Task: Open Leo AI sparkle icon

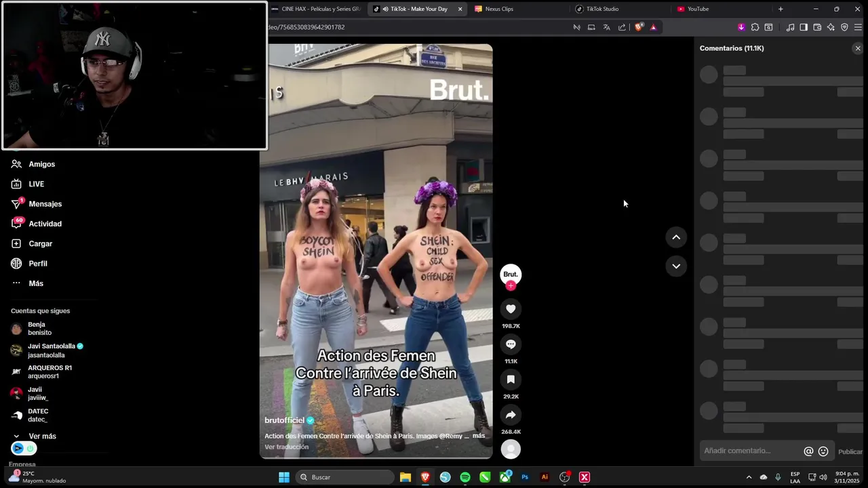Action: [x=831, y=27]
